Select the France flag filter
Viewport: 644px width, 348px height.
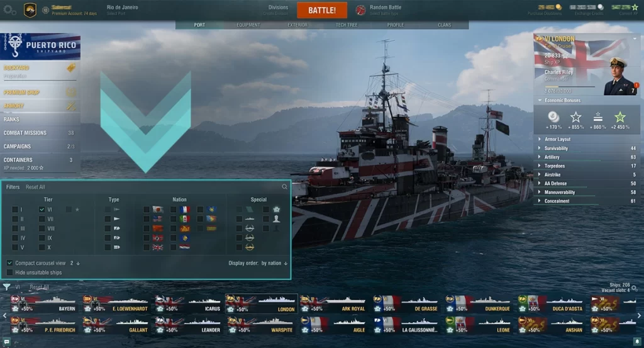(x=184, y=210)
